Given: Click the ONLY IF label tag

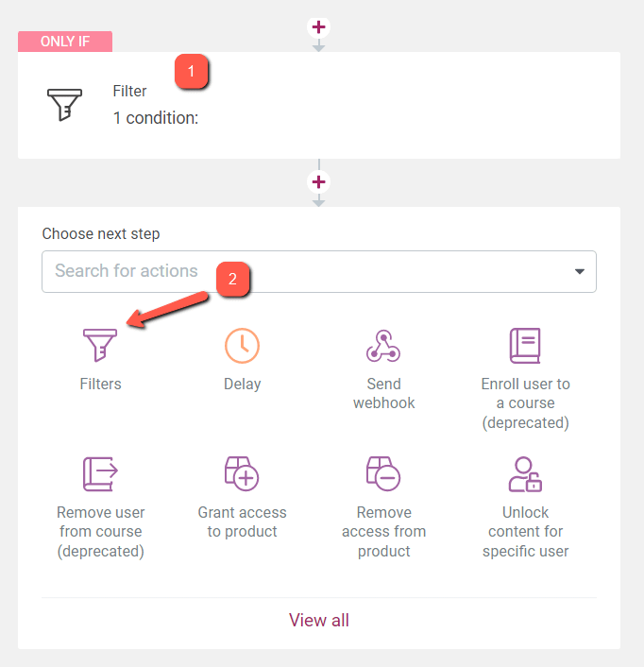Looking at the screenshot, I should pos(65,42).
